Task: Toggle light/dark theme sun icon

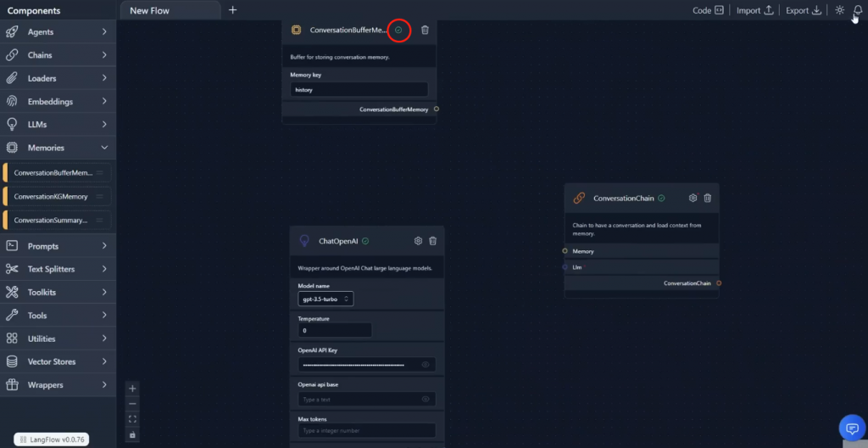Action: [x=840, y=10]
